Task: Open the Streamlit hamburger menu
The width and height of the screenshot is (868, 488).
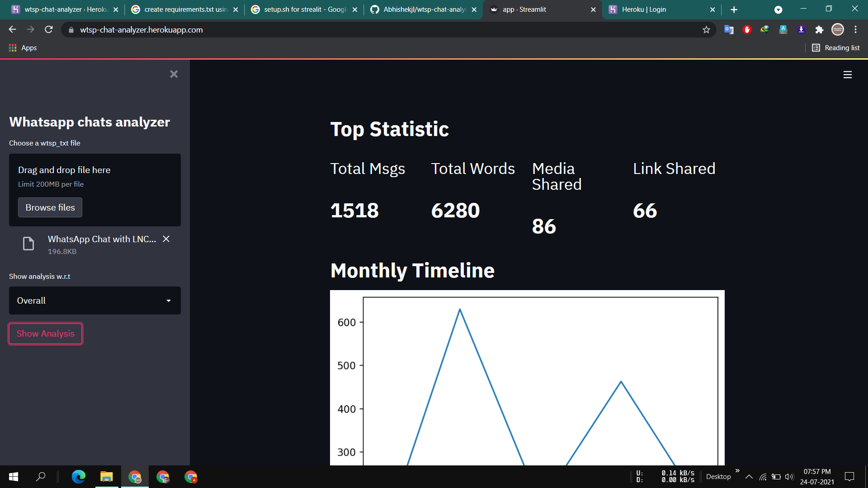Action: (x=847, y=75)
